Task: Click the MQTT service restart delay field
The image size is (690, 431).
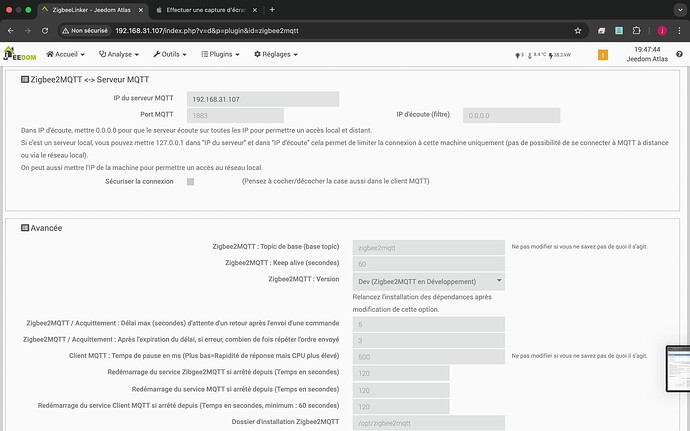Action: click(x=401, y=390)
